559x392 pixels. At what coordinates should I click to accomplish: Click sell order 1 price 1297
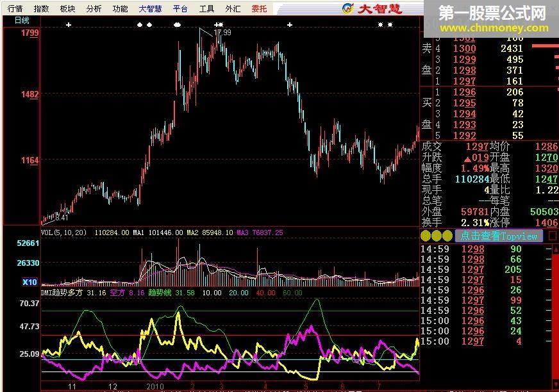click(465, 81)
